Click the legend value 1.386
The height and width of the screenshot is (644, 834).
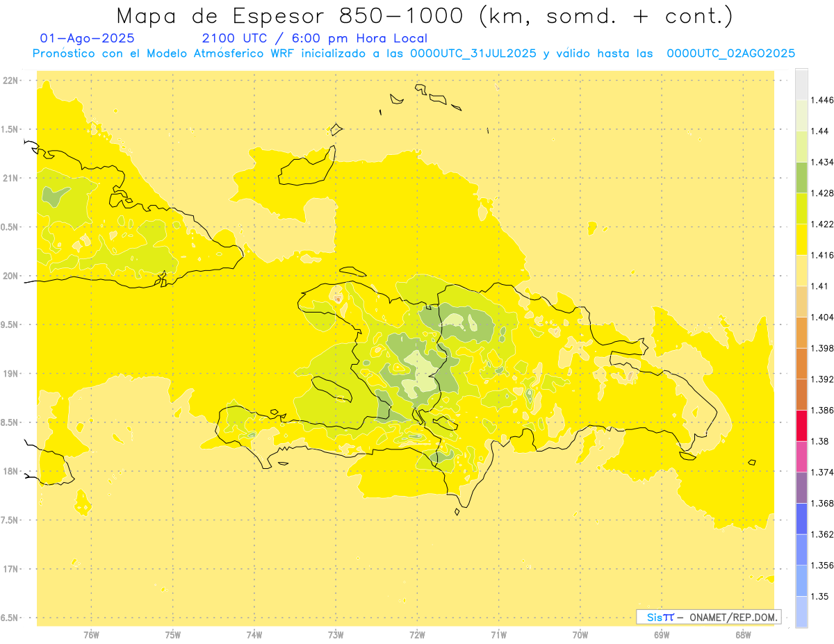[x=822, y=411]
